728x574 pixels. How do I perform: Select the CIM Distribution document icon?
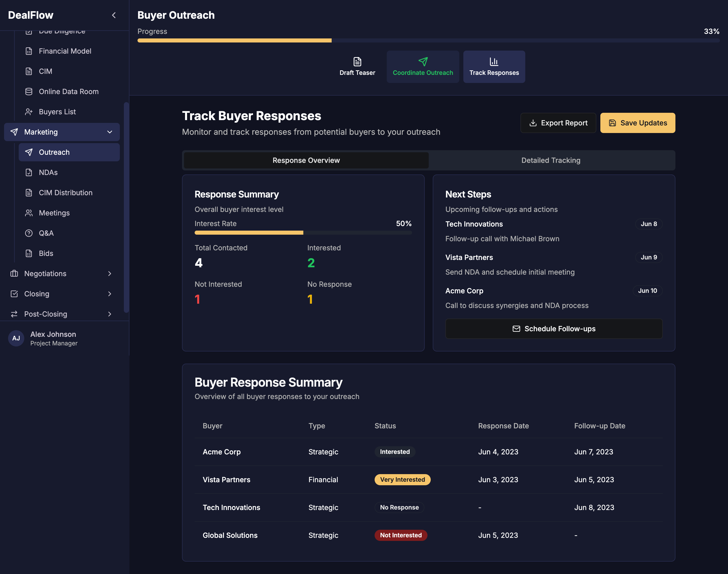pyautogui.click(x=29, y=193)
